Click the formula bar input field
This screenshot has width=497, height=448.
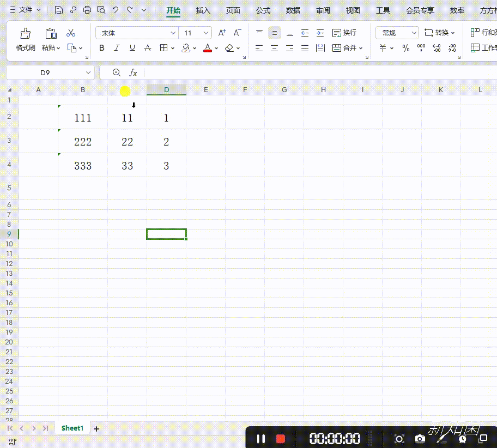point(320,72)
